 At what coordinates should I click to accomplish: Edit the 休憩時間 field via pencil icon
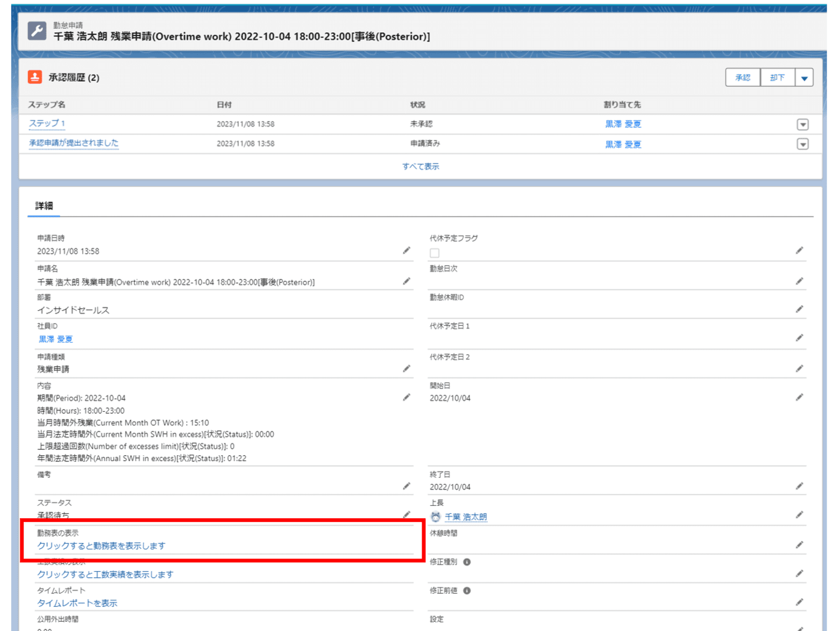tap(800, 544)
